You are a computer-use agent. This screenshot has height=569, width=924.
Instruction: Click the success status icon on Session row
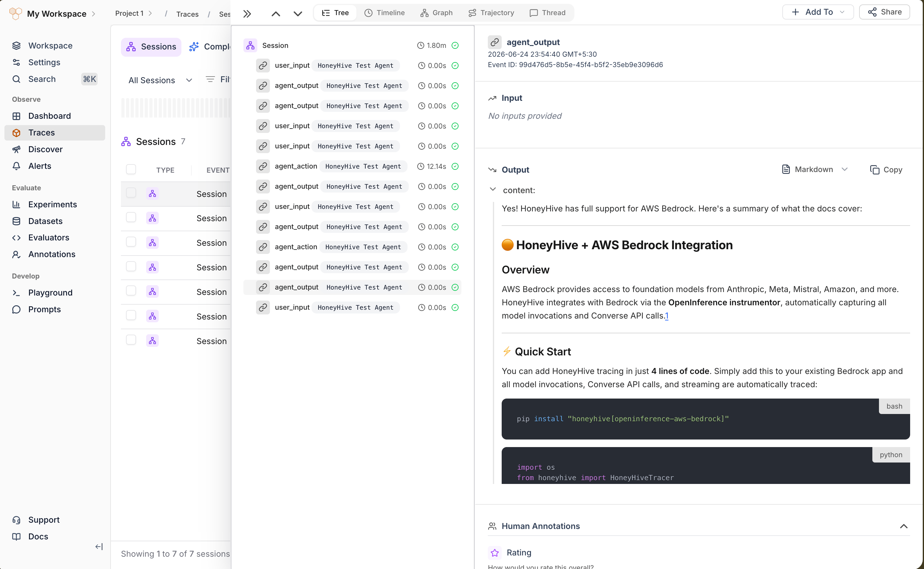(455, 46)
